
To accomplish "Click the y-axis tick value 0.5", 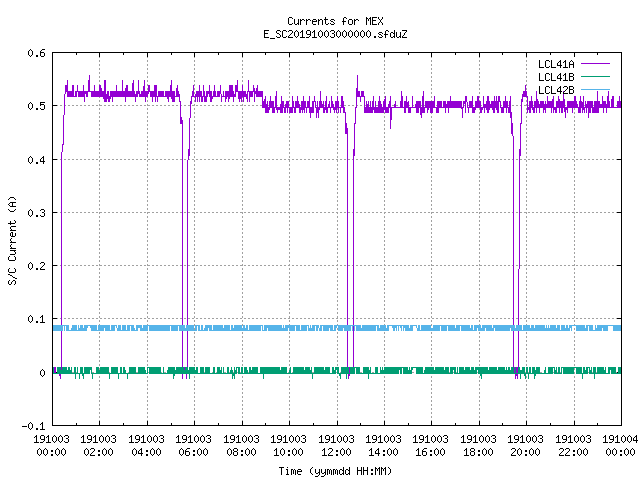I will pos(36,106).
